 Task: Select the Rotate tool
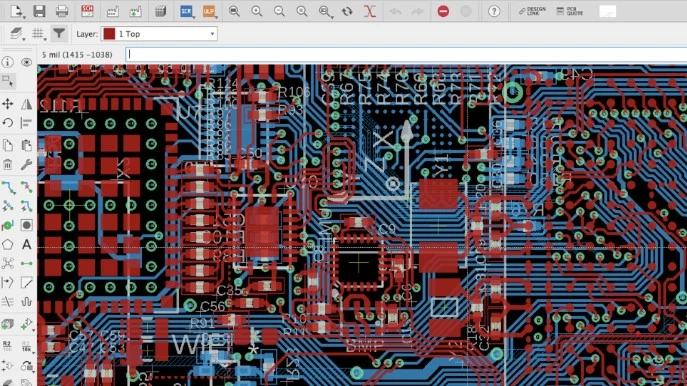[7, 123]
